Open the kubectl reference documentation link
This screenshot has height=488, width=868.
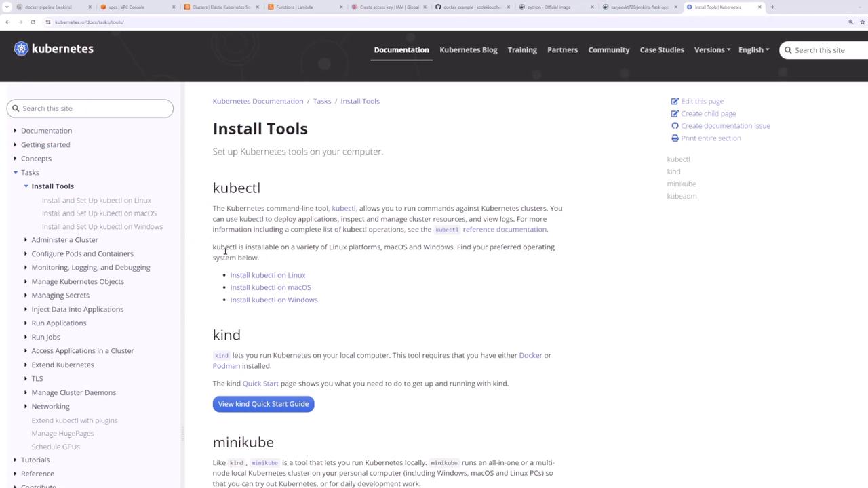point(490,229)
